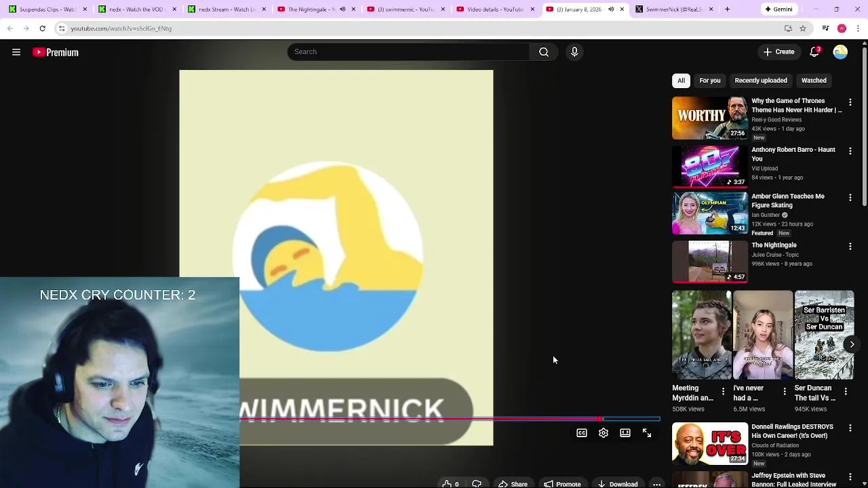Open options for The Nightingale video
This screenshot has width=868, height=488.
coord(850,247)
